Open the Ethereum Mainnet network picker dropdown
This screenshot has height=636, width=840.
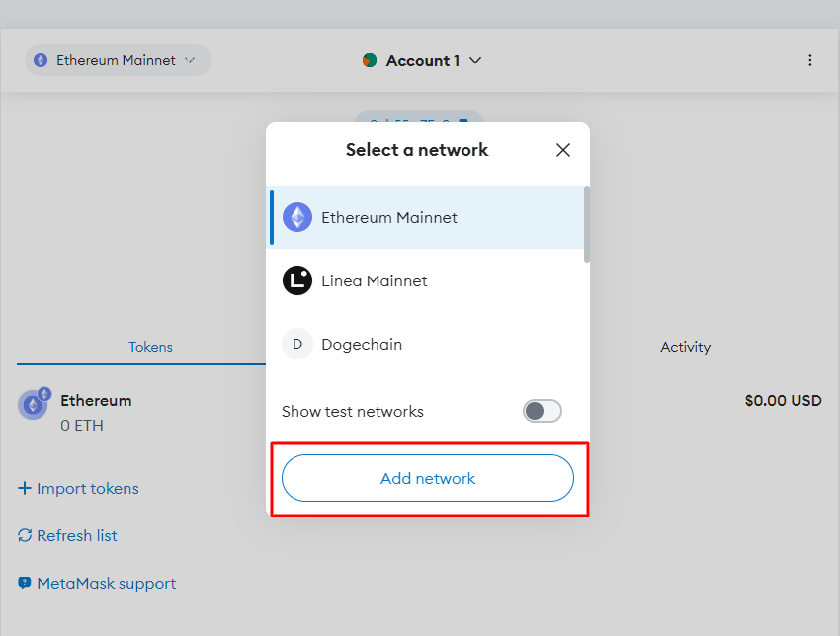click(x=118, y=60)
